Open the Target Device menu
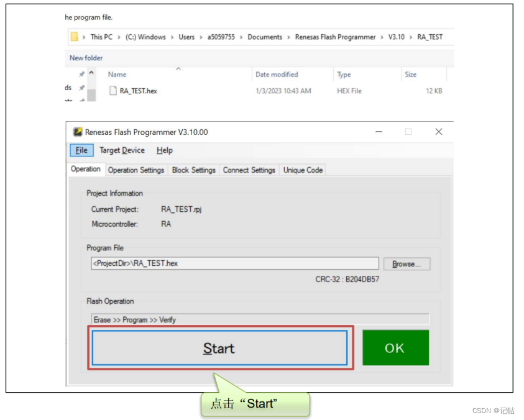Viewport: 524px width, 420px height. [122, 150]
